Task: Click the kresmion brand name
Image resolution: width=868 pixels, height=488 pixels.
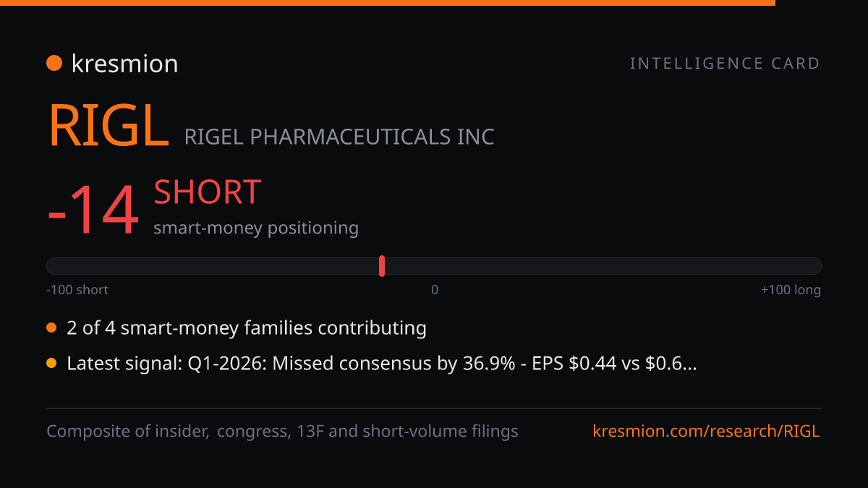Action: pos(124,64)
